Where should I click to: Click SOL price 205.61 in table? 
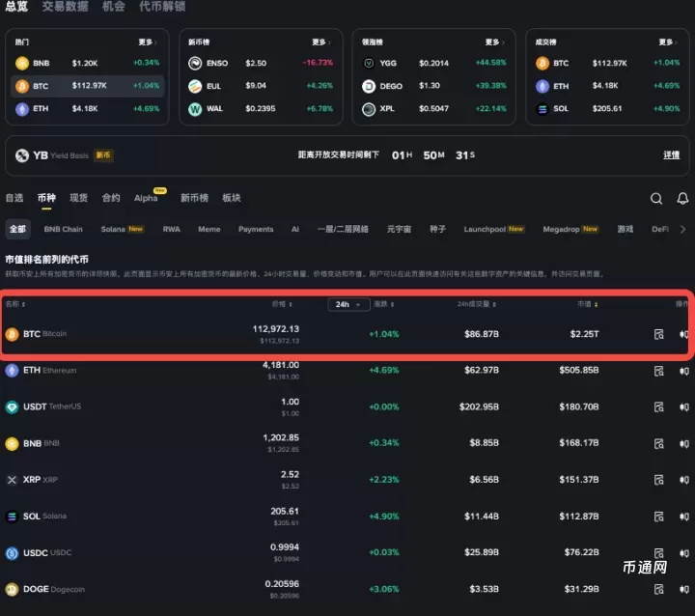pyautogui.click(x=285, y=512)
